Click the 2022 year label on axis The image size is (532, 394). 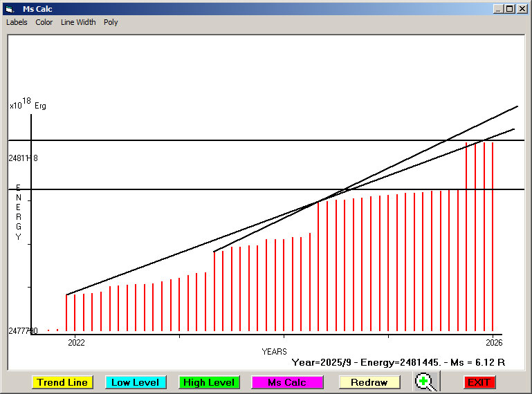point(75,342)
